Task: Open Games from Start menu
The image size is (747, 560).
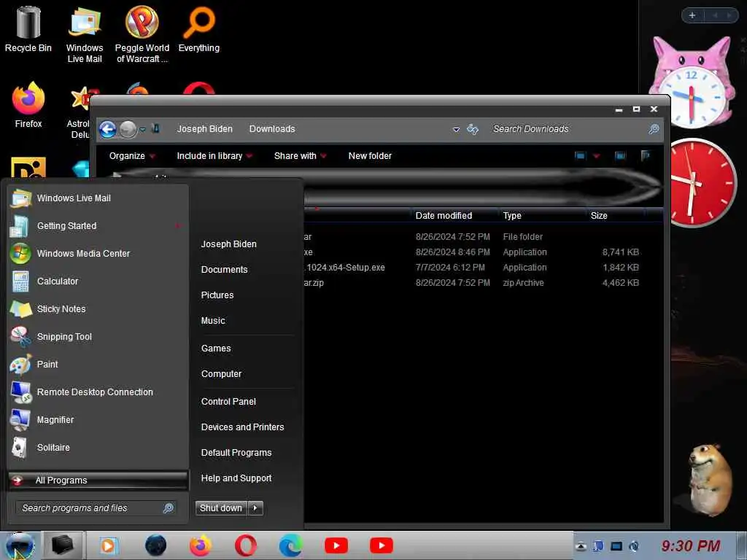Action: point(216,348)
